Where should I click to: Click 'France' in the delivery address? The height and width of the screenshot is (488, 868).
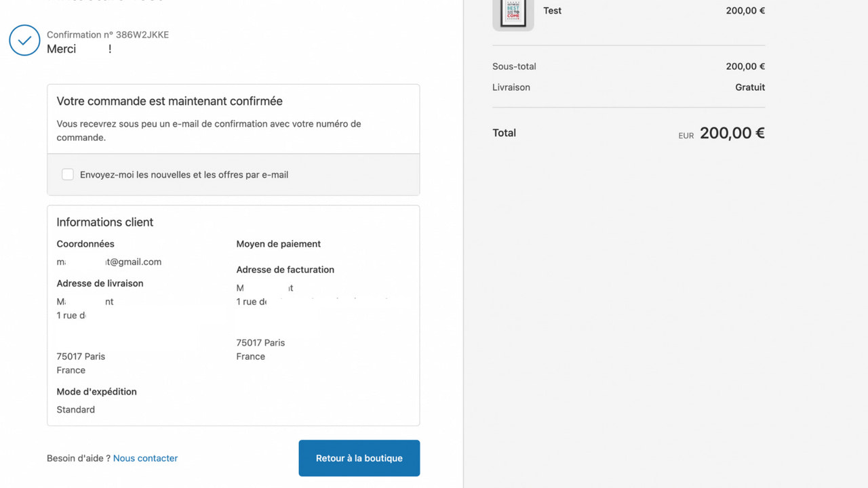pos(71,370)
